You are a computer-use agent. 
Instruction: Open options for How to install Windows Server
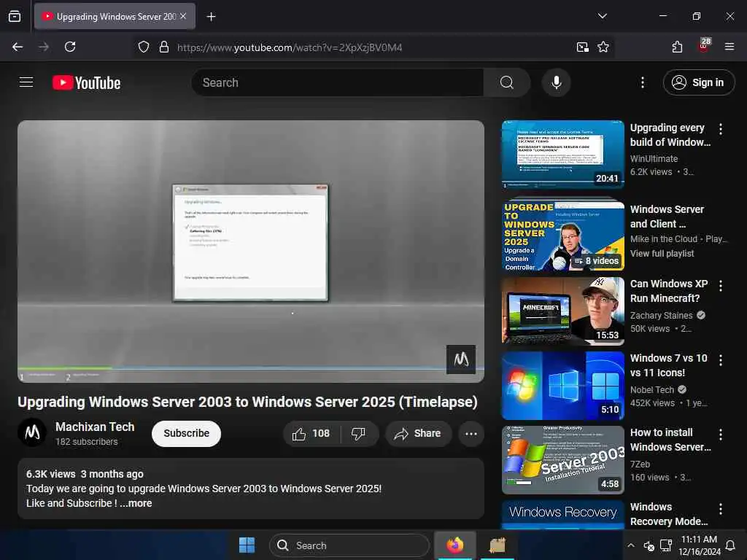tap(720, 435)
